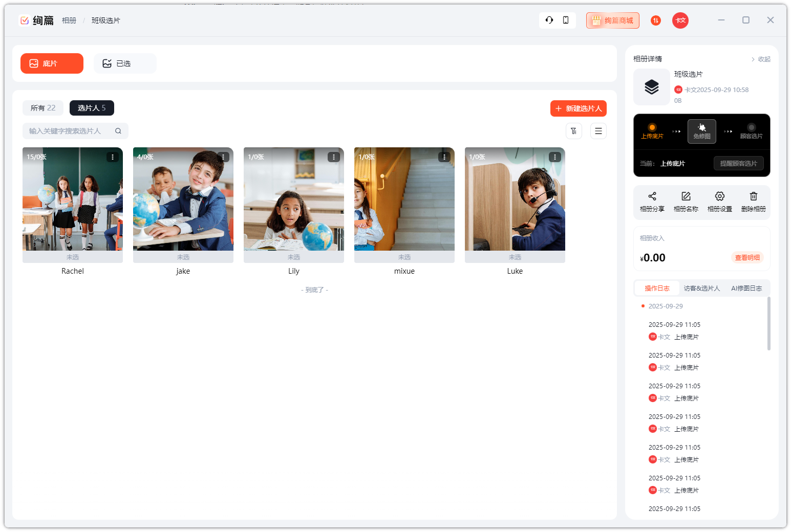Screen dimensions: 791x532
Task: Click the filter sort icon above thumbnails
Action: point(573,131)
